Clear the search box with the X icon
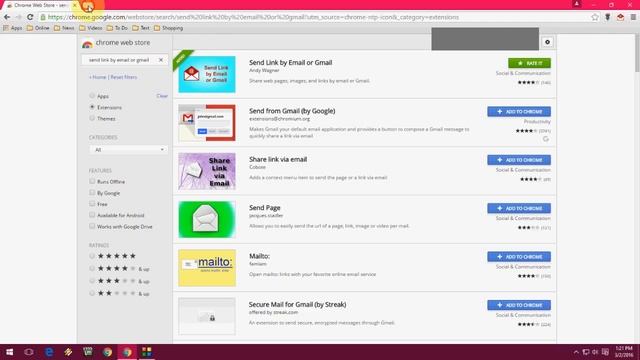The height and width of the screenshot is (360, 640). click(x=161, y=60)
